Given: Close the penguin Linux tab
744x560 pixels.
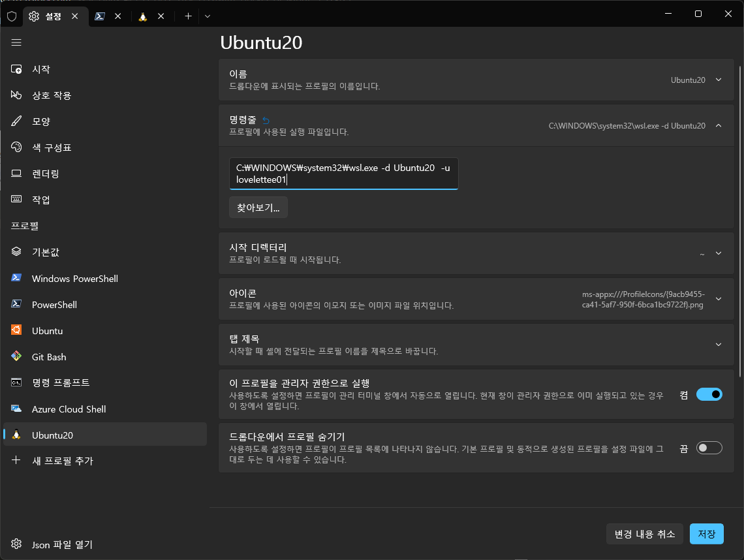Looking at the screenshot, I should click(x=161, y=16).
